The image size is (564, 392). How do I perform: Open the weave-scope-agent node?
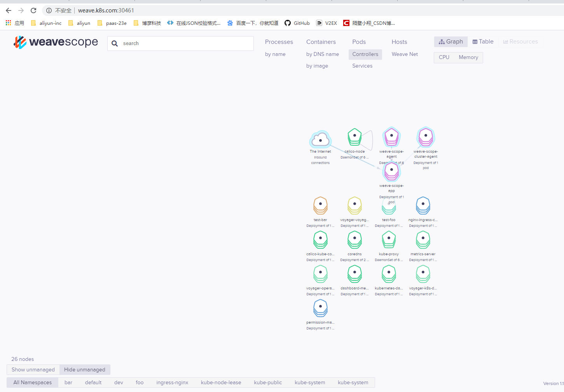(x=391, y=137)
